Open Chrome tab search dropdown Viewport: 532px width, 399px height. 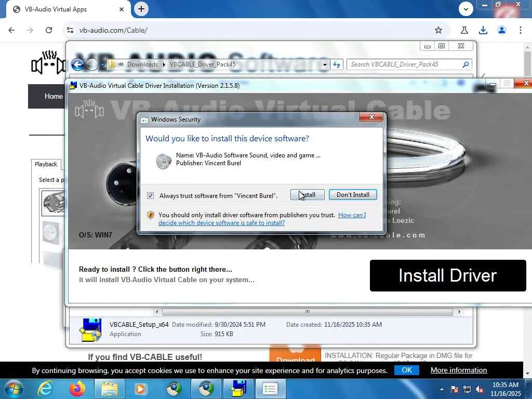466,9
